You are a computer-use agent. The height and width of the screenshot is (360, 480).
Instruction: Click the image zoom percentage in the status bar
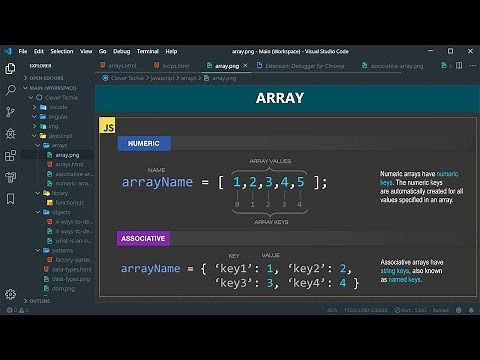[x=332, y=310]
